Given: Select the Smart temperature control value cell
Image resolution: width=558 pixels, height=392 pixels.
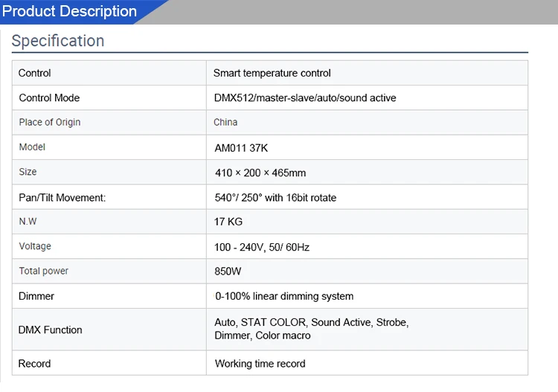Looking at the screenshot, I should coord(272,73).
